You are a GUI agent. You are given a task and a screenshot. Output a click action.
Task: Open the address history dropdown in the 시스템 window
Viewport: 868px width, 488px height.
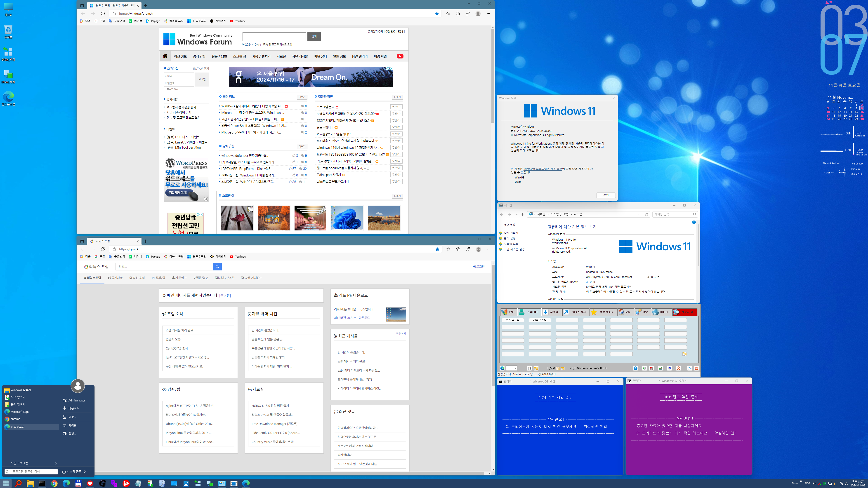pos(639,215)
